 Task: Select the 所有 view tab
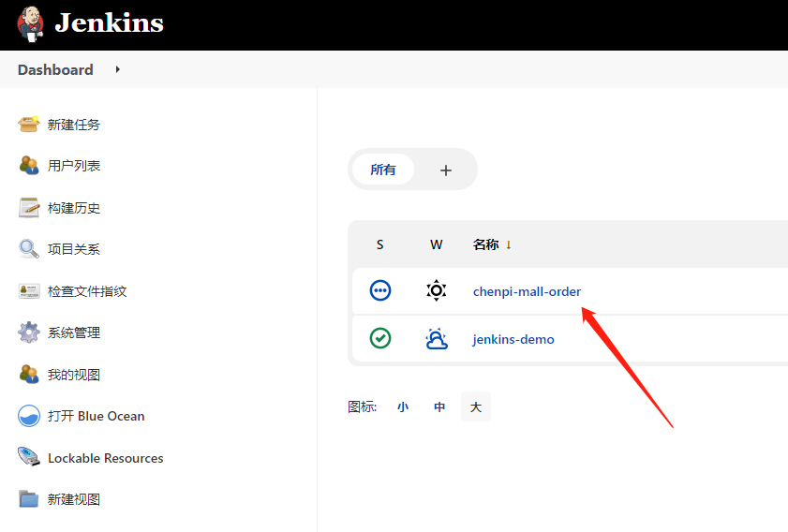[x=383, y=170]
